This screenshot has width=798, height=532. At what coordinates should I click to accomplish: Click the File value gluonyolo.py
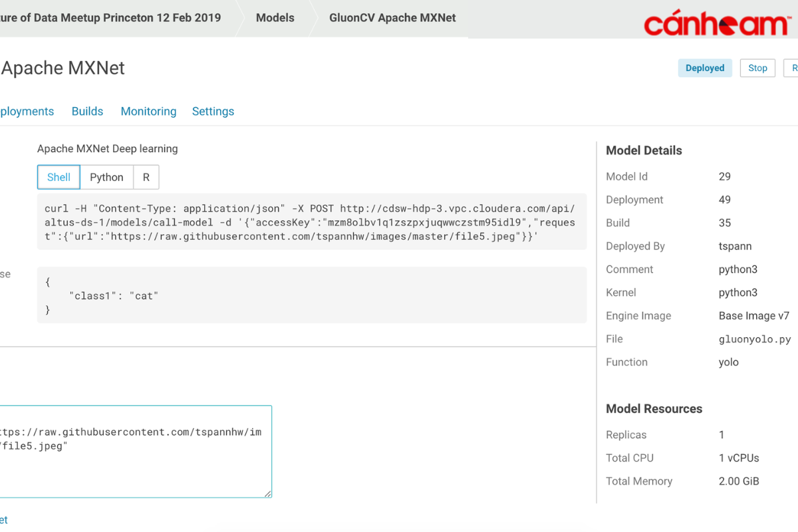tap(755, 339)
